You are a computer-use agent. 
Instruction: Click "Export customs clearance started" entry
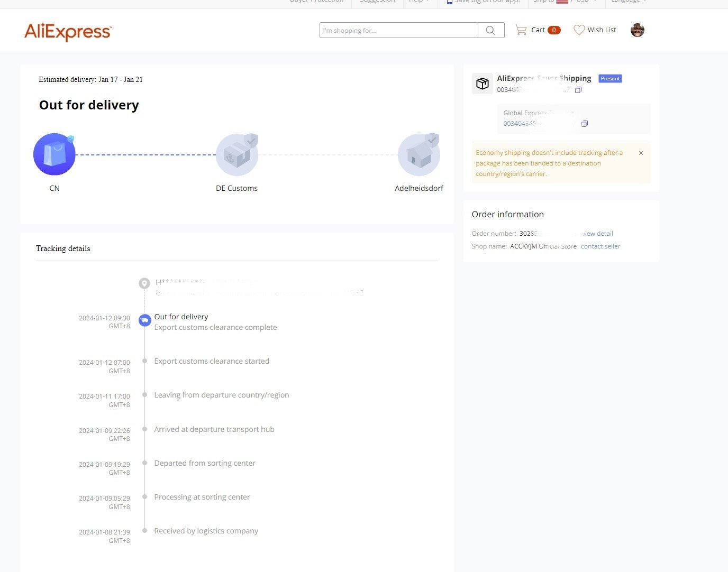pos(212,361)
